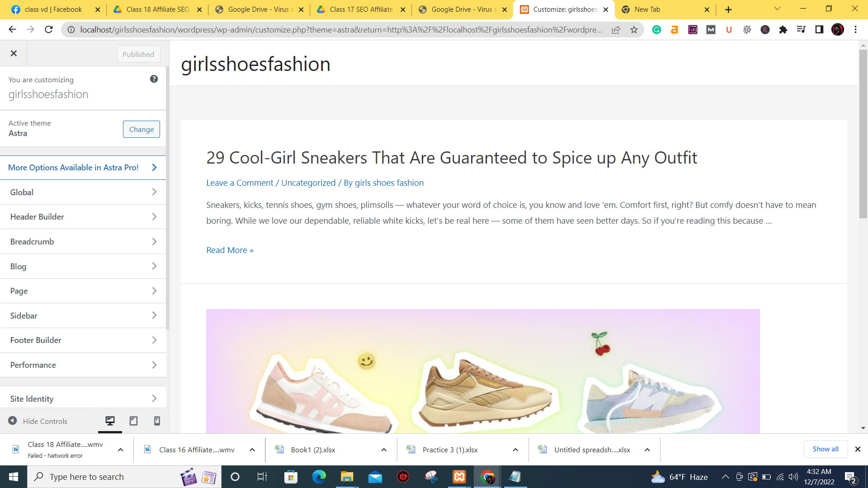Expand the Header Builder section
The height and width of the screenshot is (488, 868).
pyautogui.click(x=83, y=217)
